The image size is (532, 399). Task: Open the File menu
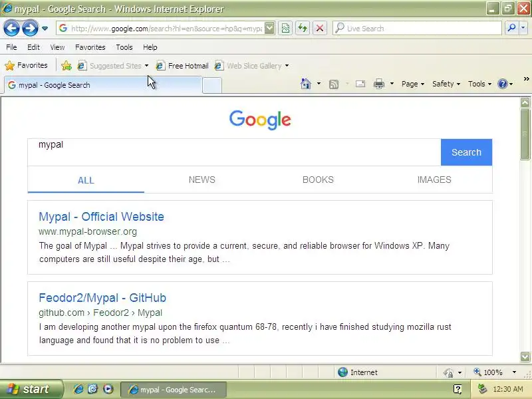pyautogui.click(x=11, y=47)
